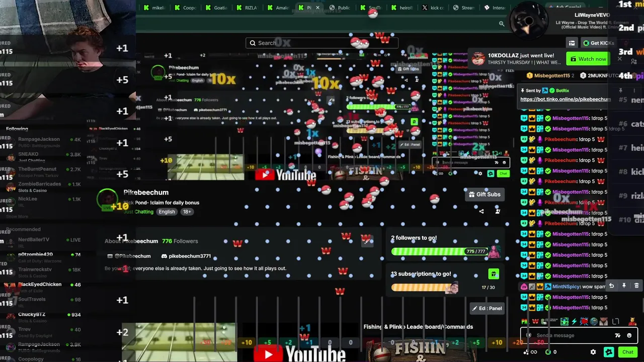This screenshot has width=644, height=362.
Task: Click the pencil icon in About section
Action: point(367,241)
